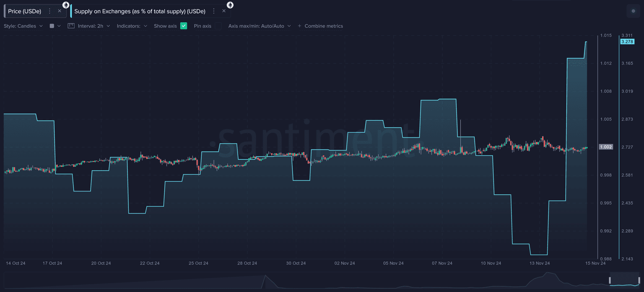Screen dimensions: 644x292
Task: Open the Price (USDe) three-dot options menu
Action: pos(50,11)
